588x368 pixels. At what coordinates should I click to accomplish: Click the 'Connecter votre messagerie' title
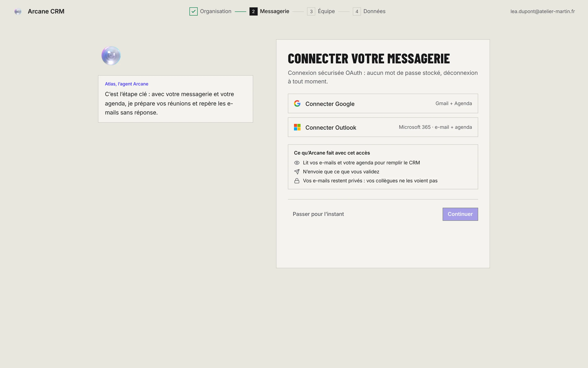(x=369, y=59)
